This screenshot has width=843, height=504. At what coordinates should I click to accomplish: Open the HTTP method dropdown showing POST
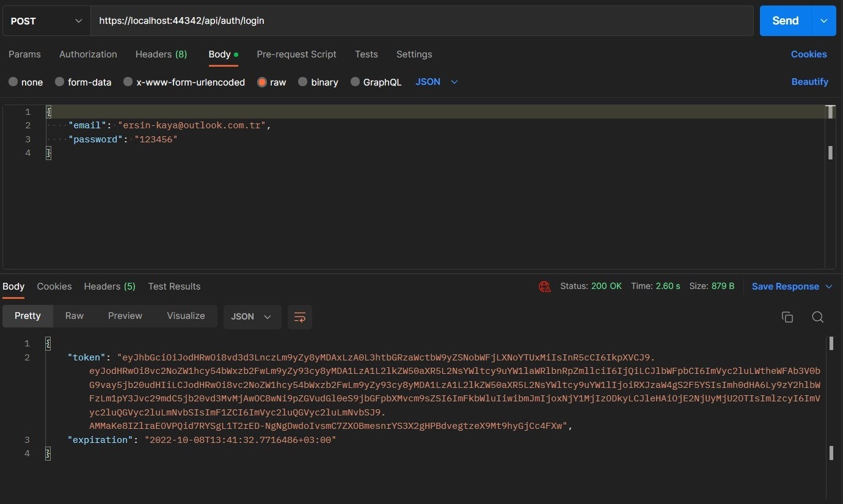click(46, 21)
